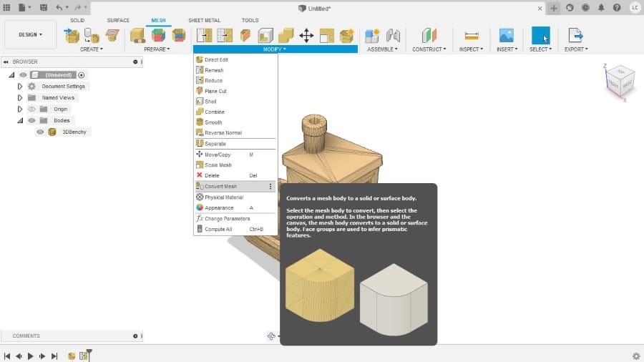
Task: Switch to the SOLID tab
Action: [x=77, y=20]
